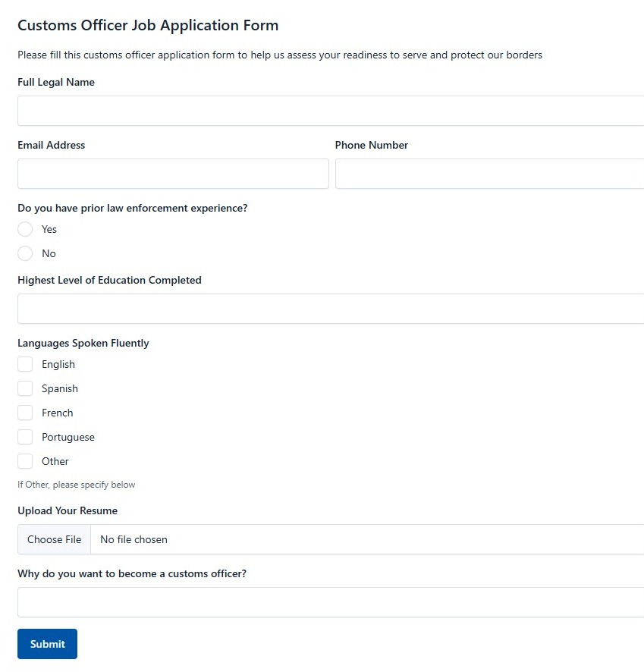Toggle the Other language checkbox
644x672 pixels.
coord(25,462)
